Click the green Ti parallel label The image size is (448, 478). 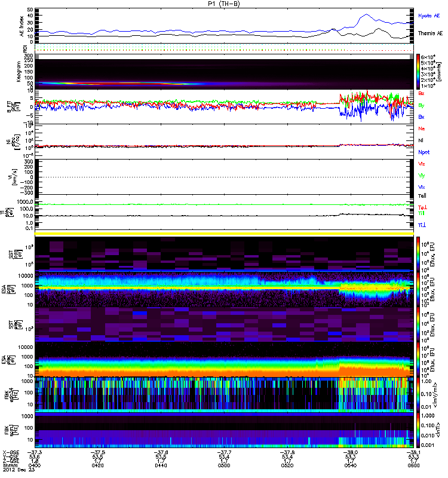click(421, 213)
